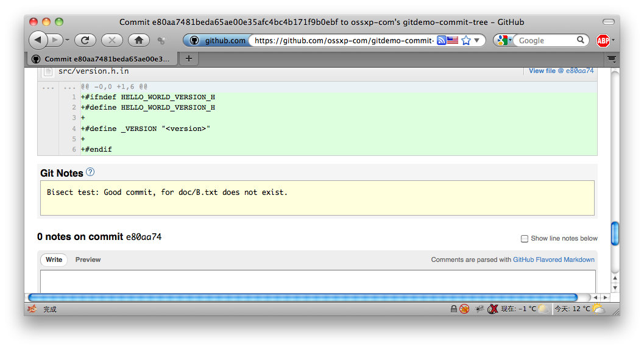Open the GitHub Flavored Markdown link
The height and width of the screenshot is (349, 644).
click(x=554, y=259)
